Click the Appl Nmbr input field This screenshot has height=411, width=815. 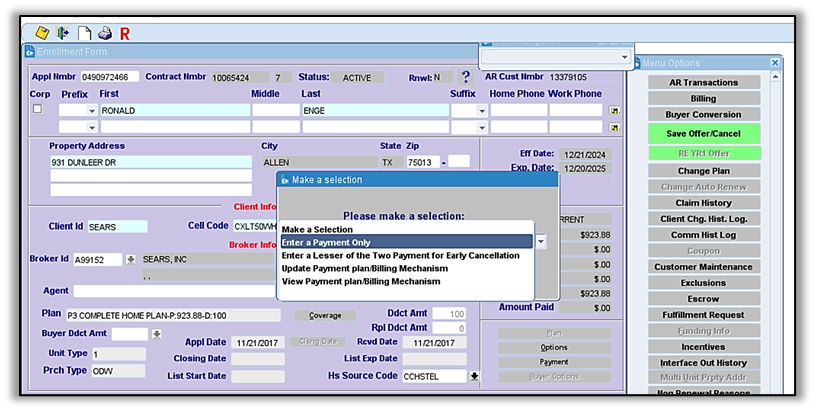coord(111,77)
